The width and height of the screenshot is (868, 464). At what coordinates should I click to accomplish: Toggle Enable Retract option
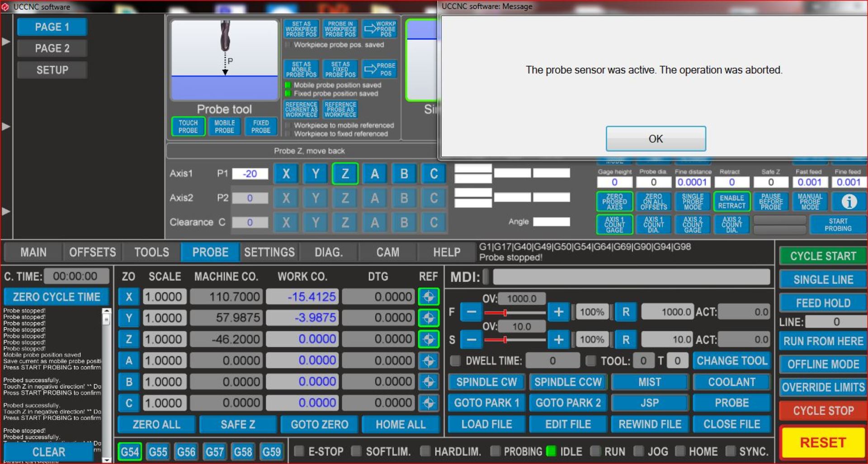point(732,202)
